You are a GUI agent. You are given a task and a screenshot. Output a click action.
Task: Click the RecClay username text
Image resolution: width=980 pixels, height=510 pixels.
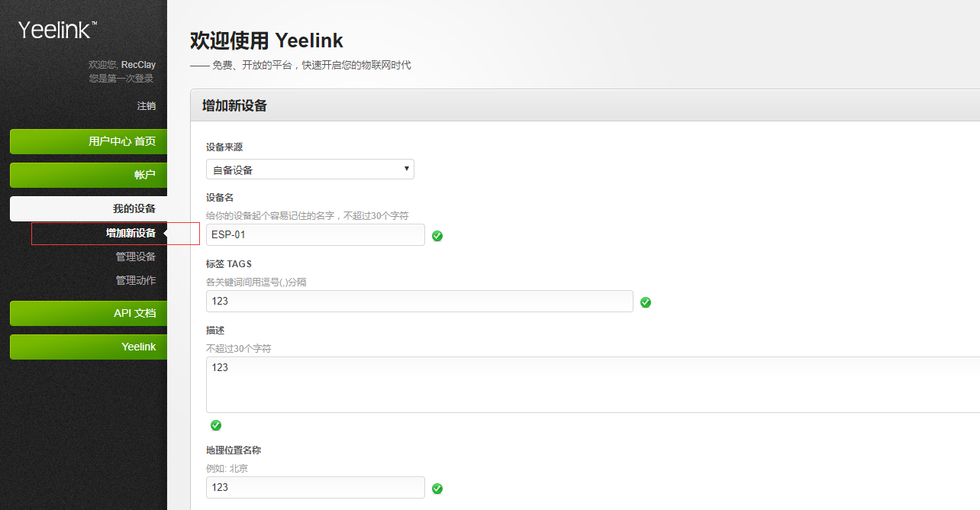point(138,64)
